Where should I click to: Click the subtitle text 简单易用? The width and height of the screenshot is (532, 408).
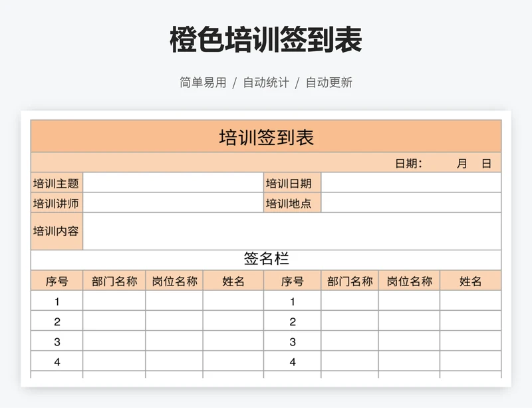[x=203, y=83]
